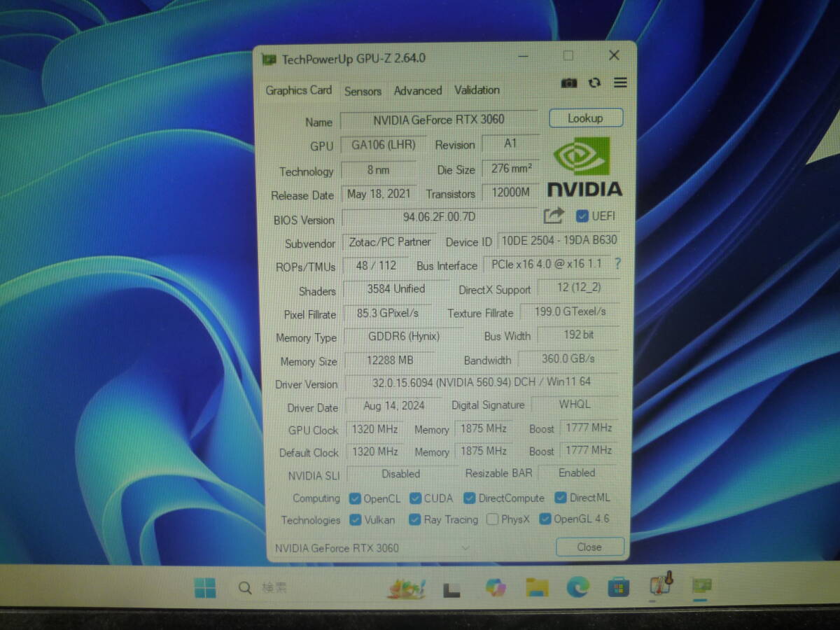Click the Memory Type value GDDR6 (Hynix)

[x=404, y=337]
